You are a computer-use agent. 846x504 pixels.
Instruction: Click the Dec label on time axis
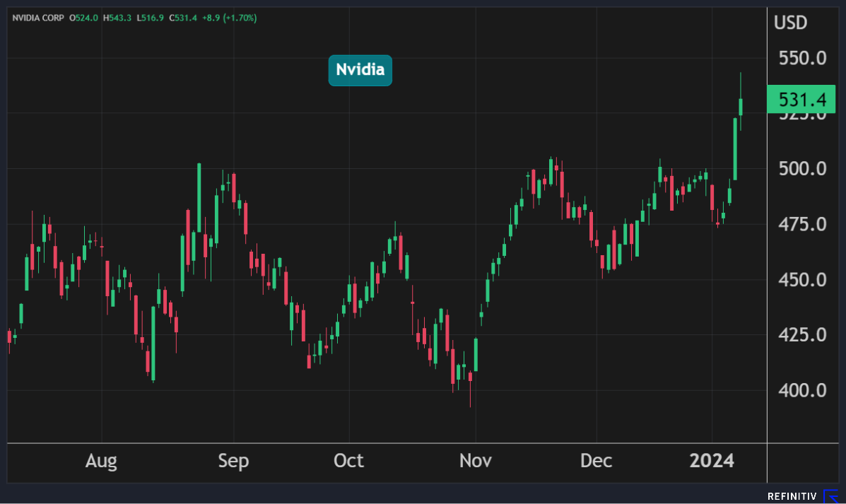pos(596,461)
